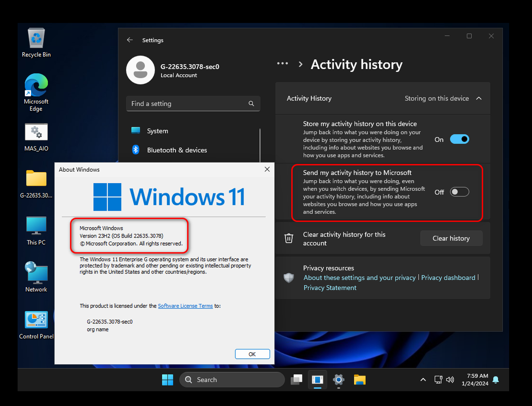The height and width of the screenshot is (406, 532).
Task: Click the Settings back arrow
Action: click(x=130, y=40)
